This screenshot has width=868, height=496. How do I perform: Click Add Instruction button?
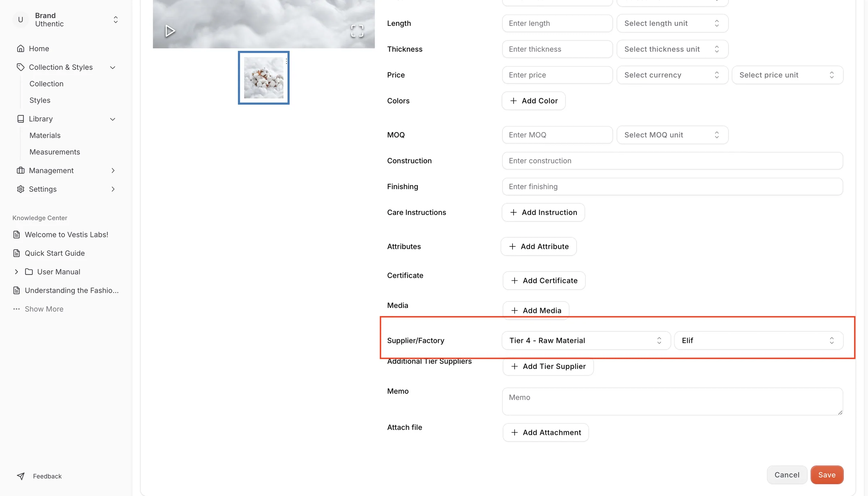(x=543, y=212)
